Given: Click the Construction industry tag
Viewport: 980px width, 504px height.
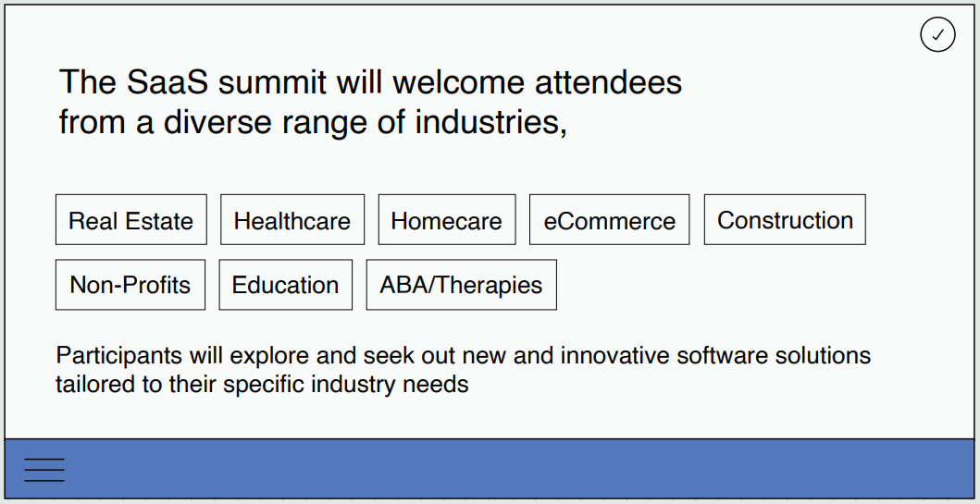Looking at the screenshot, I should click(x=785, y=220).
